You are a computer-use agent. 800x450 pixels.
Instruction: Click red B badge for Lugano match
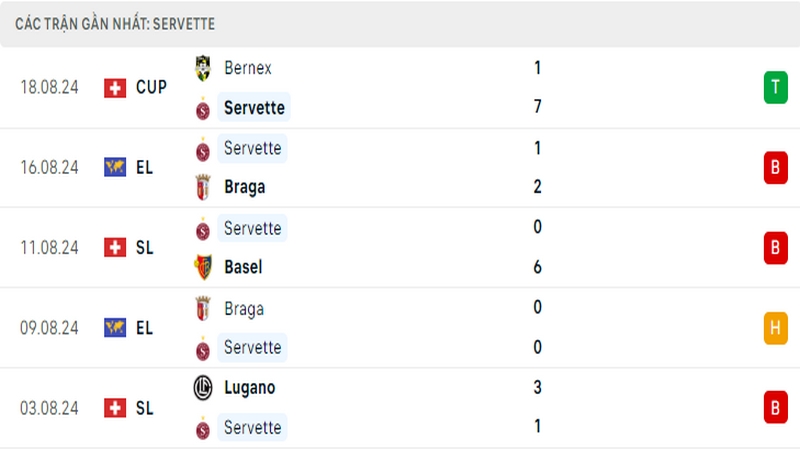tap(776, 408)
